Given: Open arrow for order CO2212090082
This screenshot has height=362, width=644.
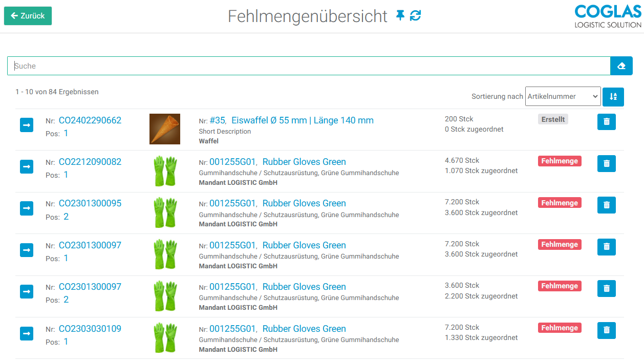Looking at the screenshot, I should (x=27, y=166).
